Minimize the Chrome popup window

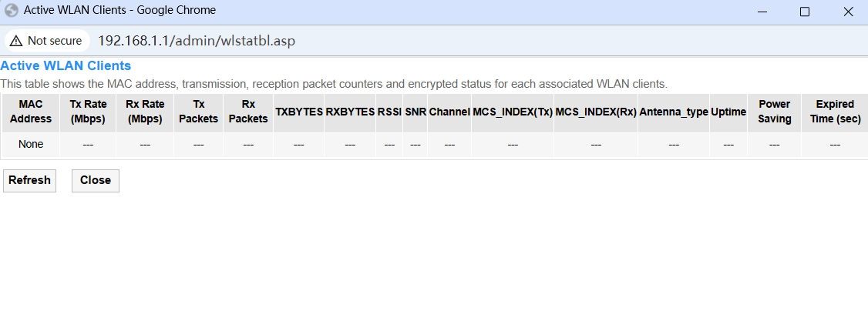pyautogui.click(x=762, y=12)
